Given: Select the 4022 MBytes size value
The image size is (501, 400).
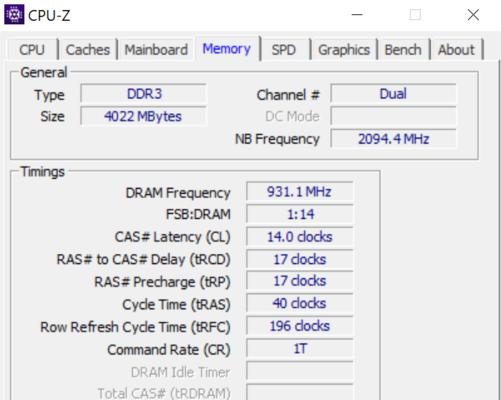Looking at the screenshot, I should (144, 116).
